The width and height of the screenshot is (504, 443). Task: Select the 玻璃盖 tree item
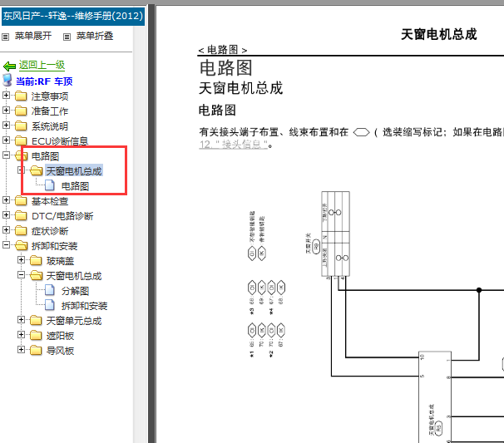[x=60, y=261]
